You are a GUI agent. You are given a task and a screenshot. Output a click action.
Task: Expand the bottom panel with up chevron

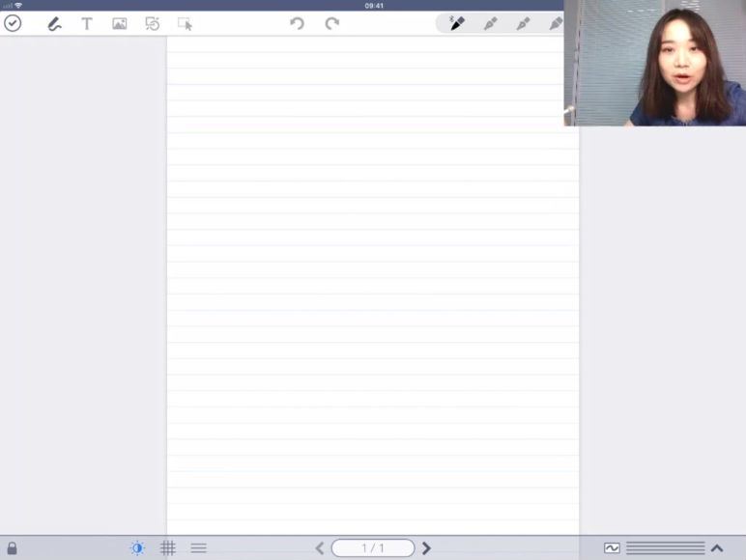(x=717, y=548)
